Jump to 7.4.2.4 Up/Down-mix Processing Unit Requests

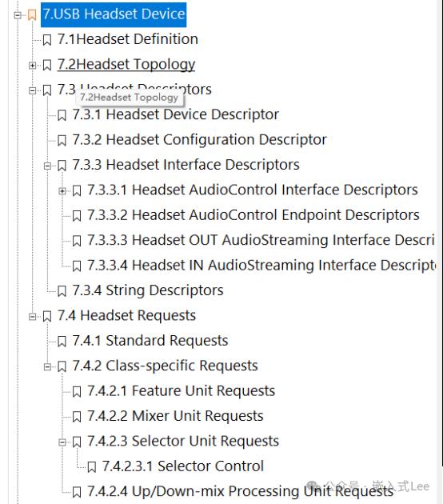pos(241,491)
